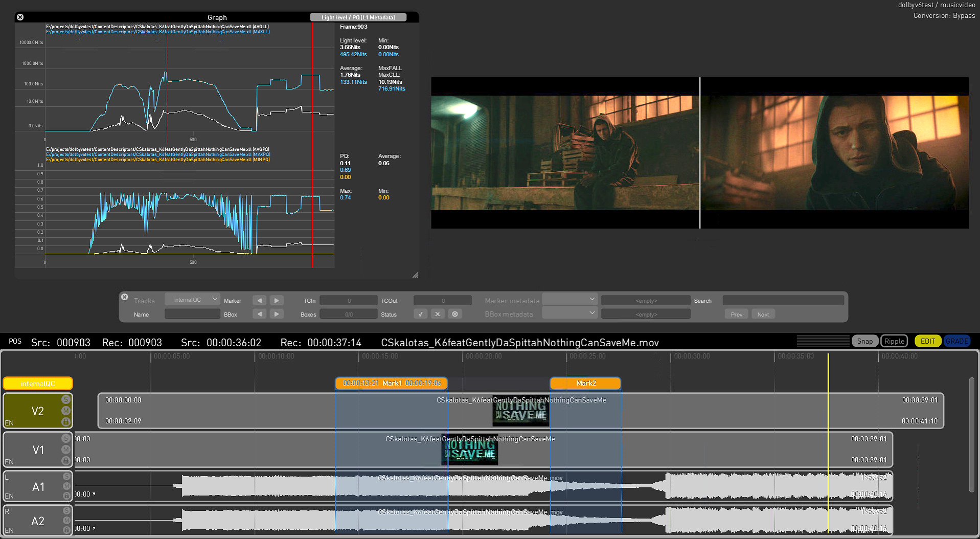Image resolution: width=980 pixels, height=539 pixels.
Task: Expand the Marker metadata dropdown
Action: coord(570,300)
